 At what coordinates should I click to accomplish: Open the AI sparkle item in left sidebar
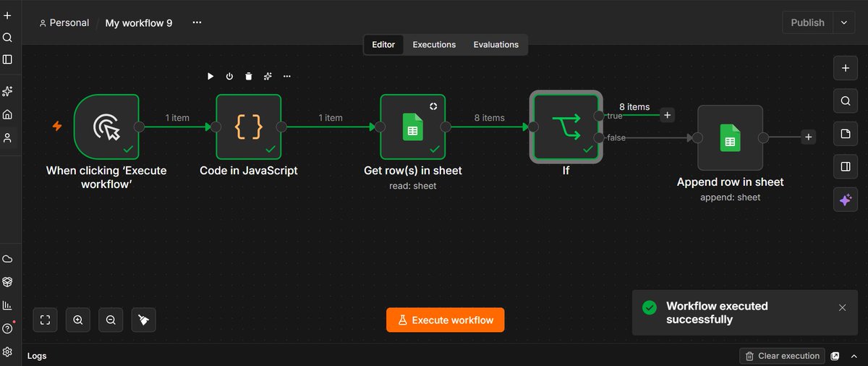(x=7, y=91)
